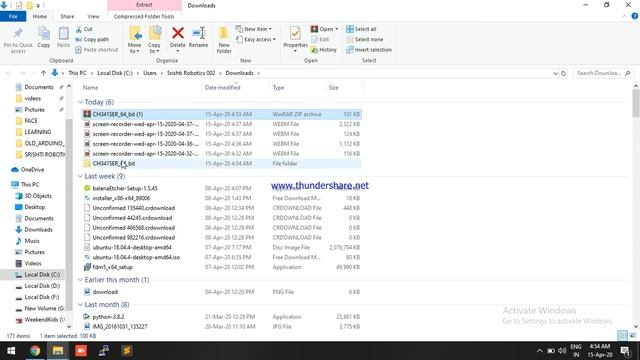The height and width of the screenshot is (360, 640).
Task: Open the New item dropdown
Action: pos(253,29)
